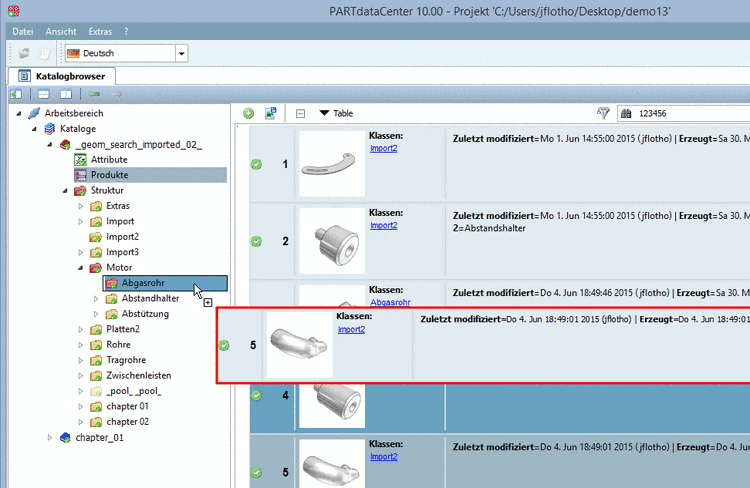Select the _pool_ _pool_ folder
The height and width of the screenshot is (488, 750).
(x=133, y=391)
